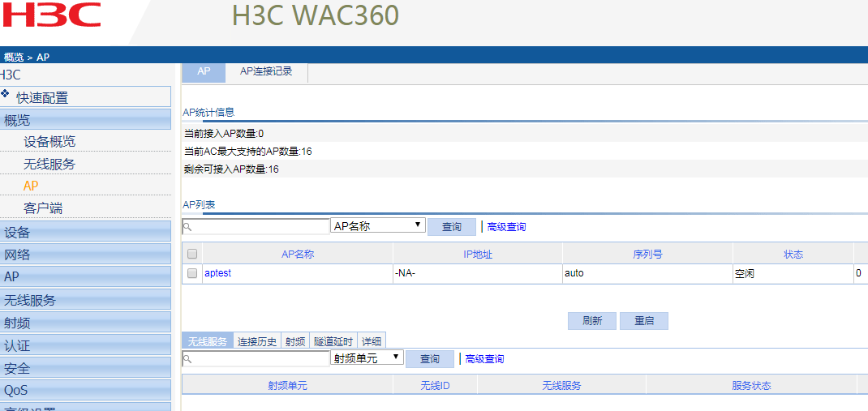Click magnifier icon in radio unit search

tap(187, 359)
